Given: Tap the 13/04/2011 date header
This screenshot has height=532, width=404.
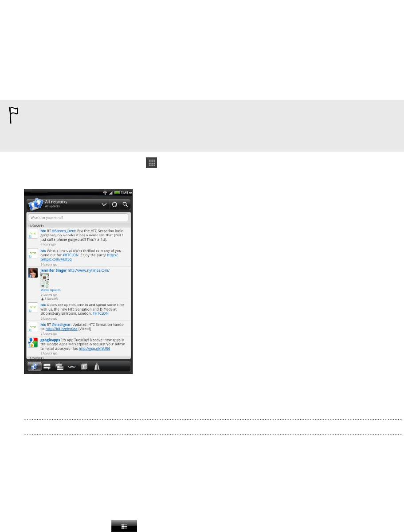Looking at the screenshot, I should [x=36, y=225].
